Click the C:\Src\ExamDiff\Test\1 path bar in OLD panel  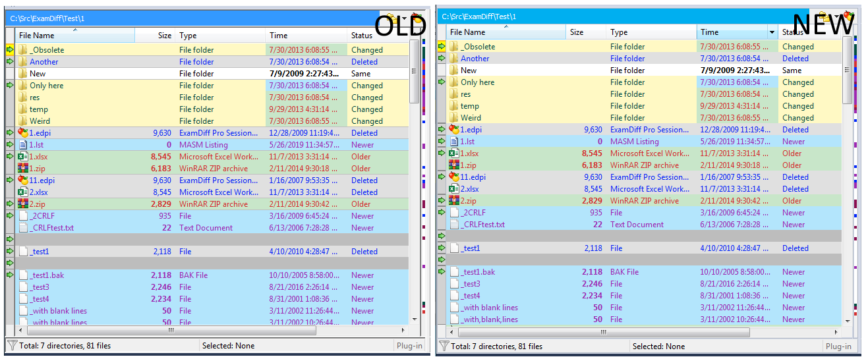pyautogui.click(x=191, y=18)
